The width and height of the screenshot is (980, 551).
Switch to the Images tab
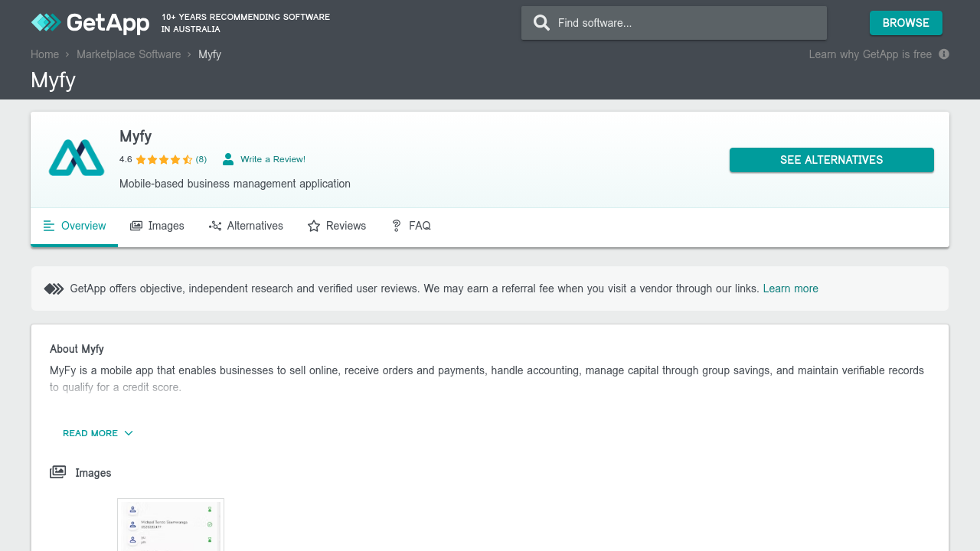[x=157, y=226]
